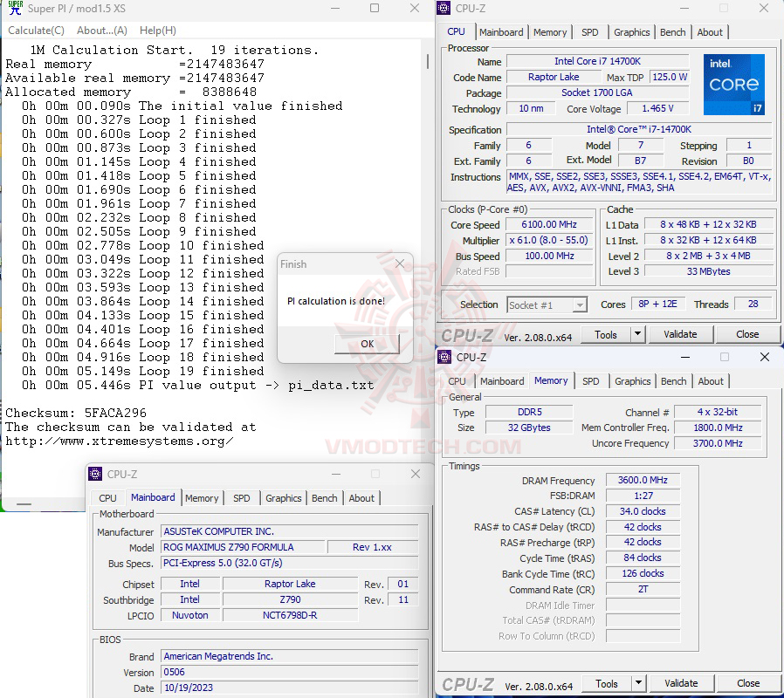The width and height of the screenshot is (784, 698).
Task: Click the xtremesystems.org URL text
Action: (120, 441)
